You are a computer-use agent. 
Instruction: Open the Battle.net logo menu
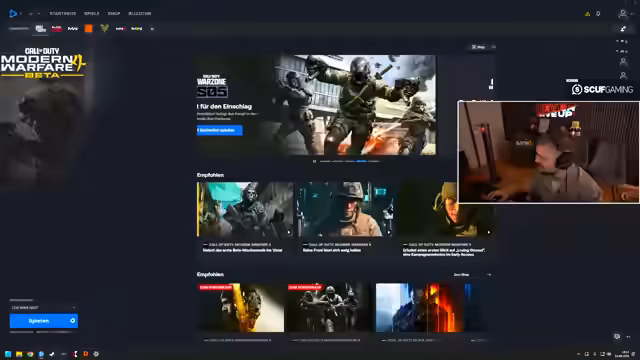pos(13,13)
